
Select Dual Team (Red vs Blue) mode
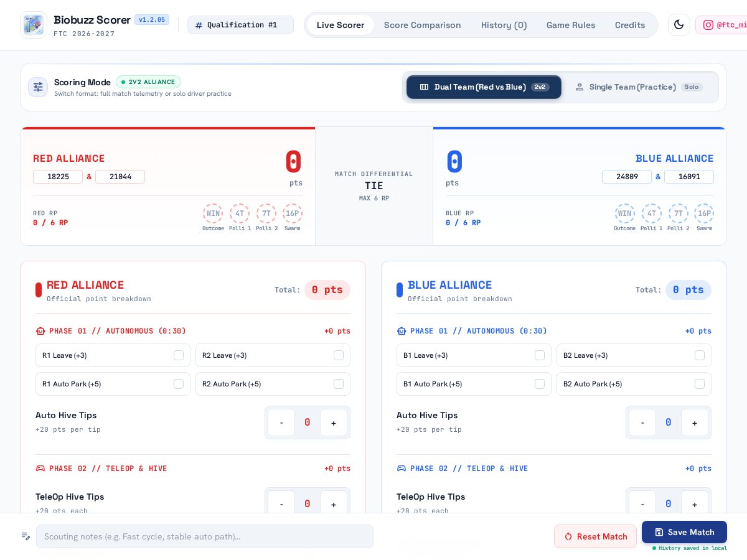point(484,87)
